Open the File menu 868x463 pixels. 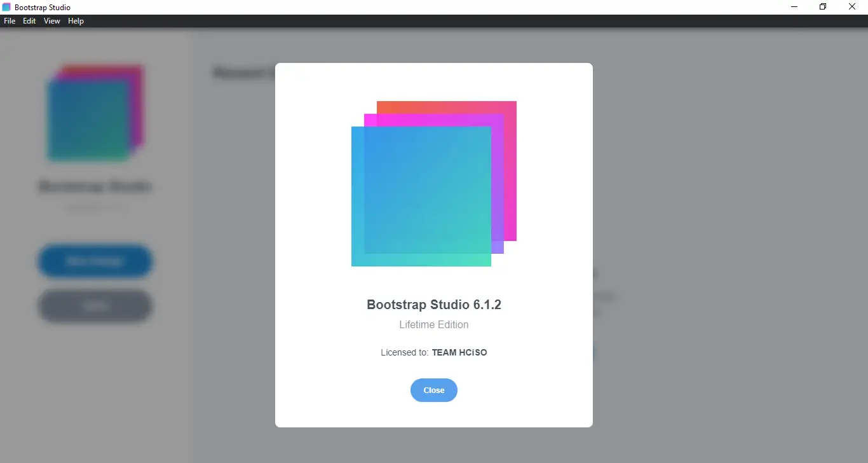[x=10, y=21]
